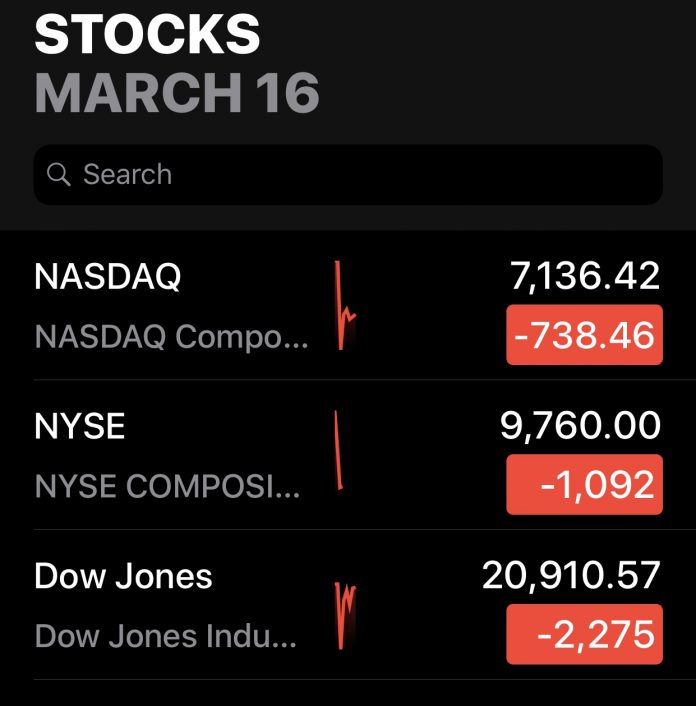Click the NASDAQ price 7,136.42
This screenshot has height=706, width=696.
[x=585, y=276]
